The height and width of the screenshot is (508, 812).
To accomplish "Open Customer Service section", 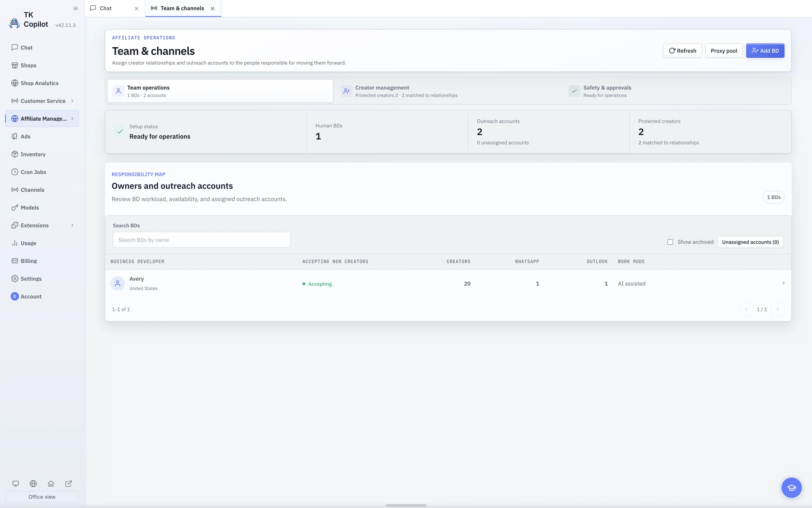I will 42,101.
